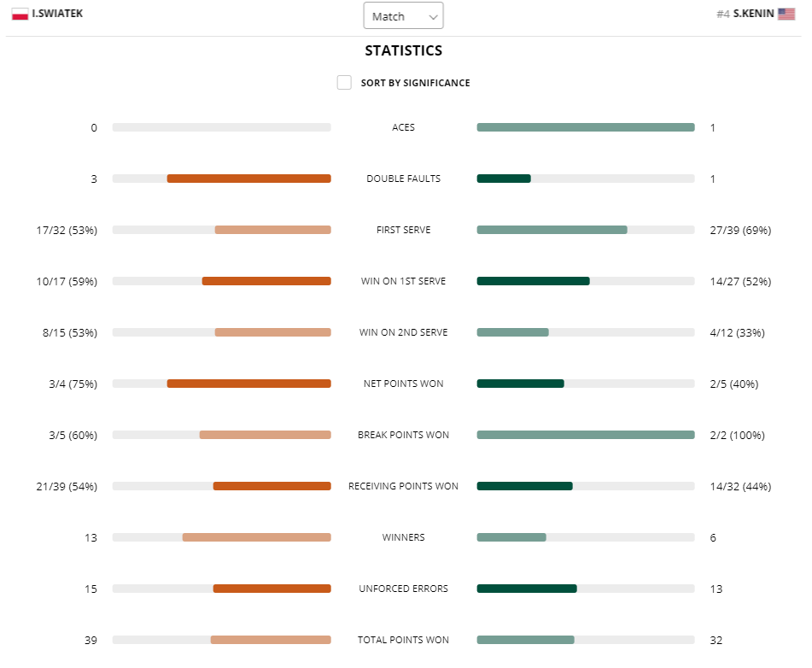Screen dimensions: 812x668
Task: Click Swiatek's 21/39 (54%) receiving value
Action: point(67,486)
